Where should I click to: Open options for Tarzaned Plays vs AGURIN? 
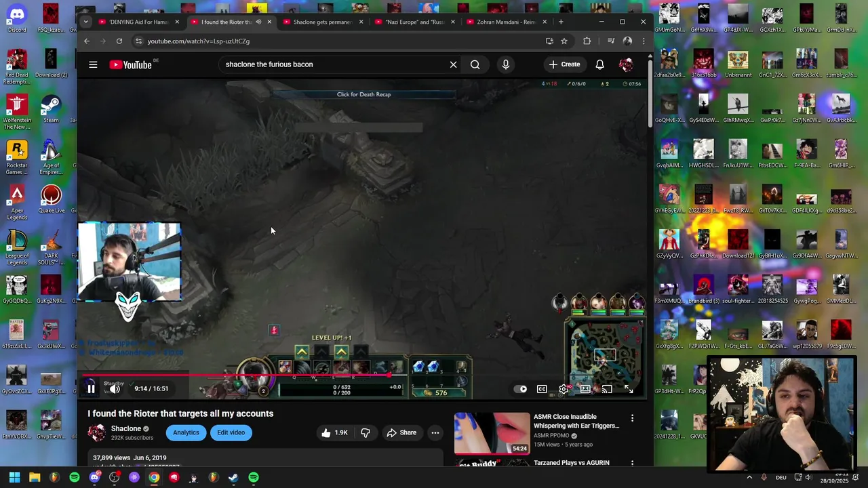[x=632, y=463]
